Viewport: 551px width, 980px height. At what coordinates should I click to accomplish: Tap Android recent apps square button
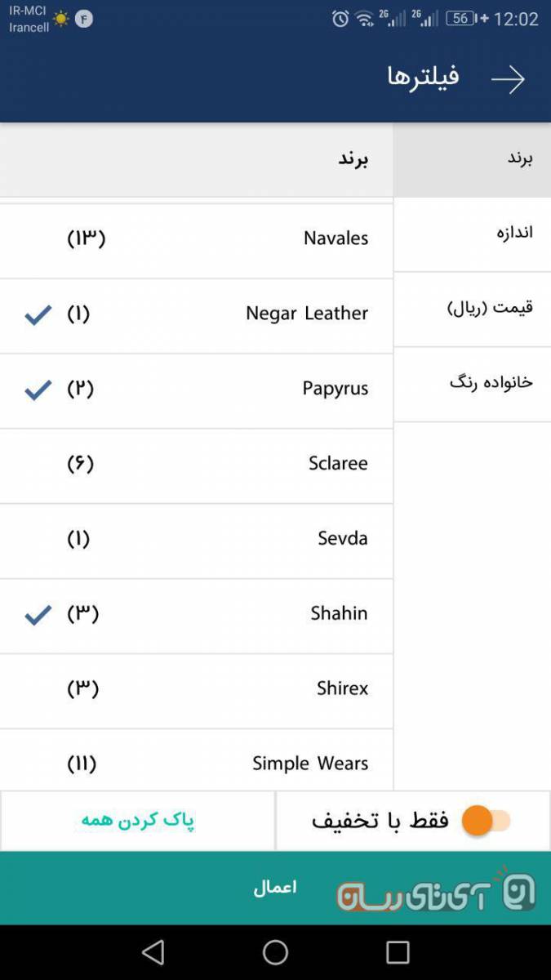pyautogui.click(x=398, y=952)
